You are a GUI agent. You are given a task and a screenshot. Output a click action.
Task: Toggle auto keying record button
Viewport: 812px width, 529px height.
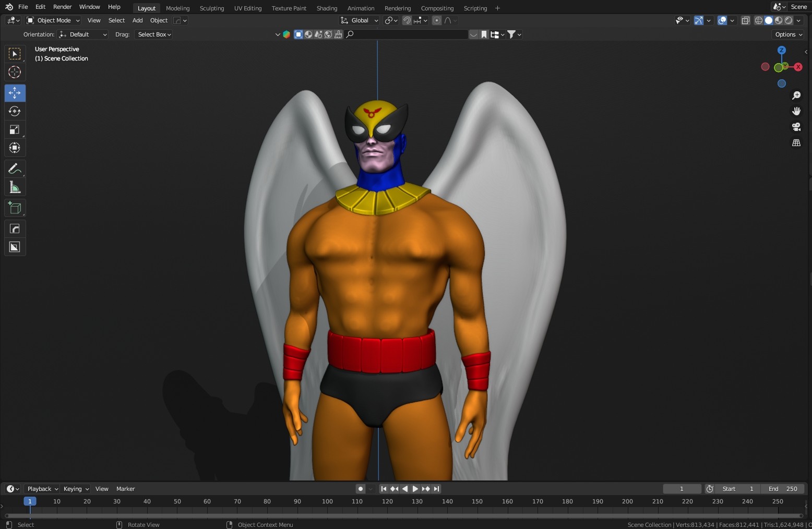(x=360, y=489)
